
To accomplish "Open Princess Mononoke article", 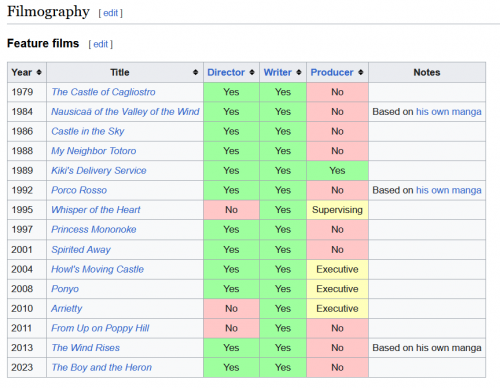I will click(94, 229).
